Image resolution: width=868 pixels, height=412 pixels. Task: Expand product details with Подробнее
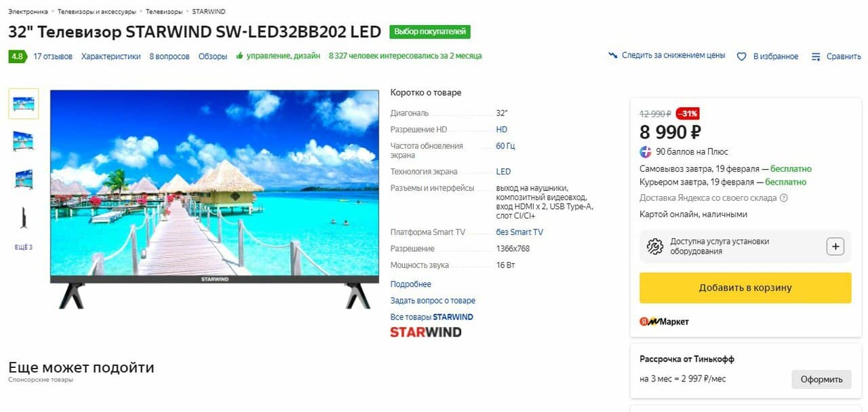pos(411,284)
